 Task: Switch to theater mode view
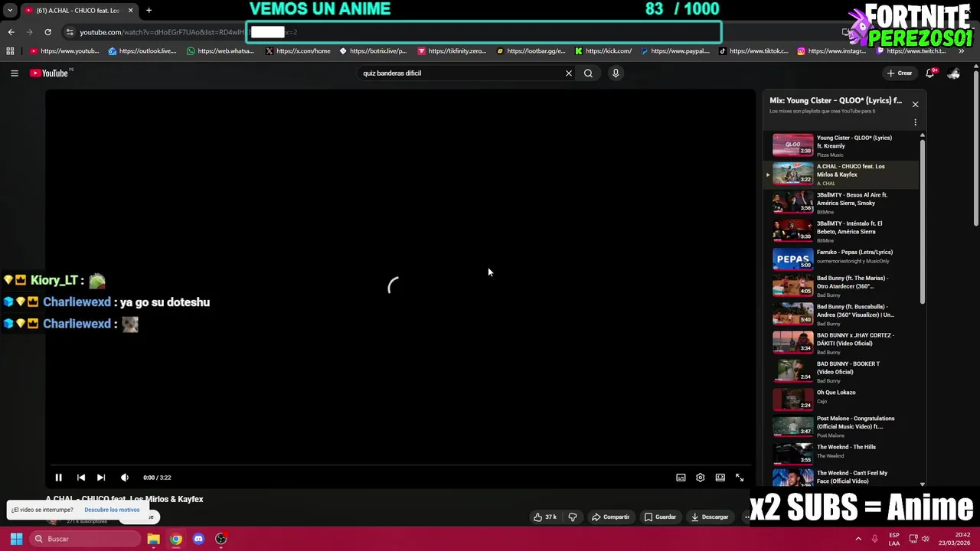(720, 478)
